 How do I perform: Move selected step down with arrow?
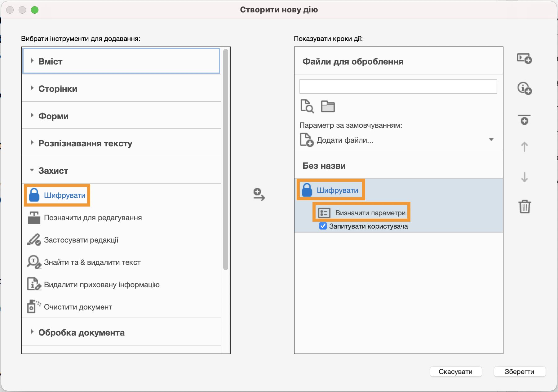[x=524, y=177]
